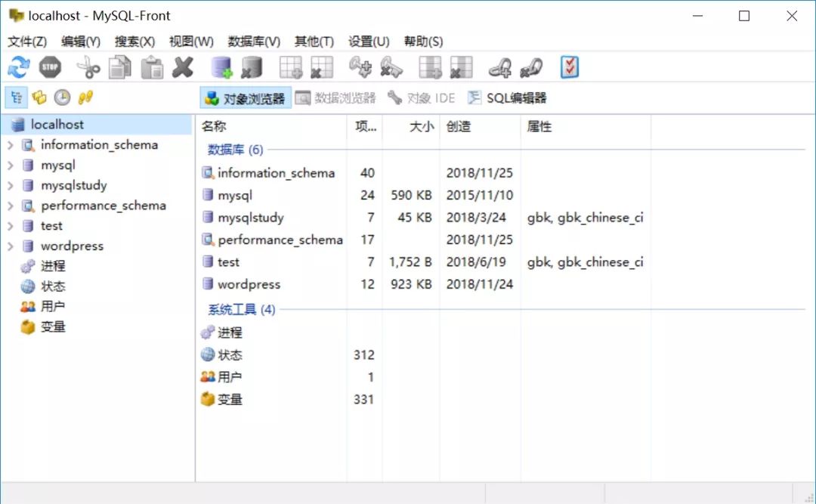This screenshot has height=504, width=816.
Task: Click the Delete Field column icon
Action: pyautogui.click(x=461, y=67)
